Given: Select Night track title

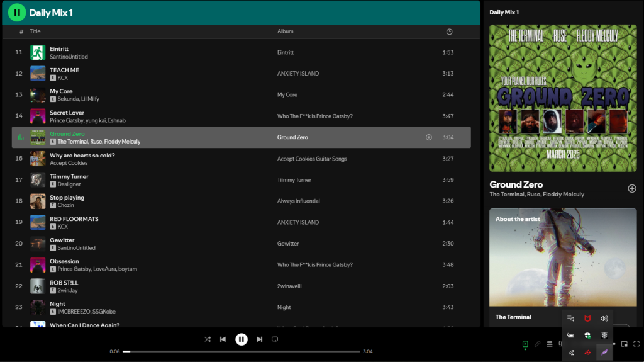Looking at the screenshot, I should tap(57, 303).
